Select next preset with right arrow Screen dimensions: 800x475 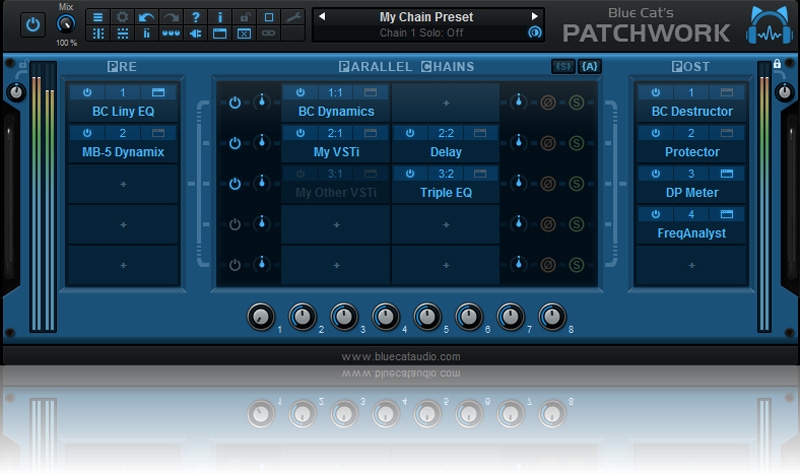pyautogui.click(x=535, y=16)
